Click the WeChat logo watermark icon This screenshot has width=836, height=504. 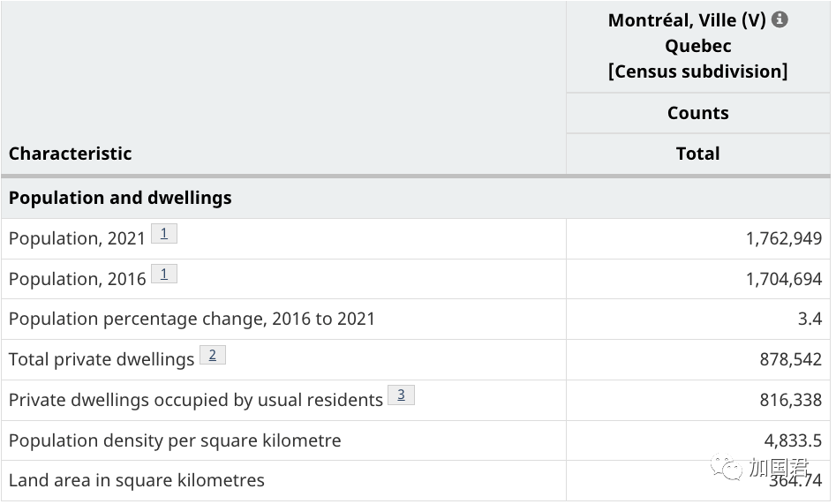pos(727,467)
